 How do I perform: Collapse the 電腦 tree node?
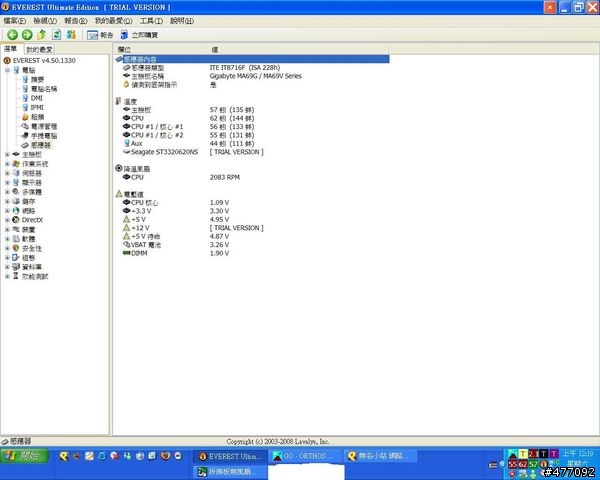(x=7, y=70)
